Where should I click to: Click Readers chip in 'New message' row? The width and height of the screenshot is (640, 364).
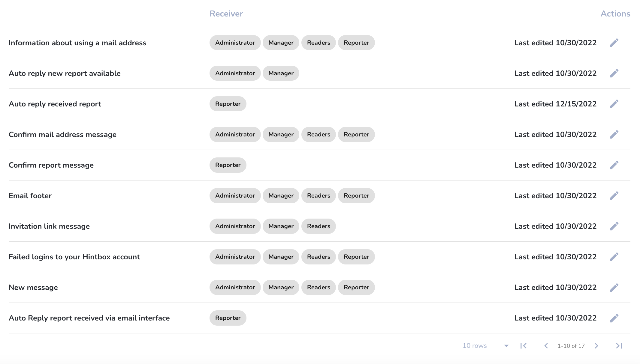(318, 287)
